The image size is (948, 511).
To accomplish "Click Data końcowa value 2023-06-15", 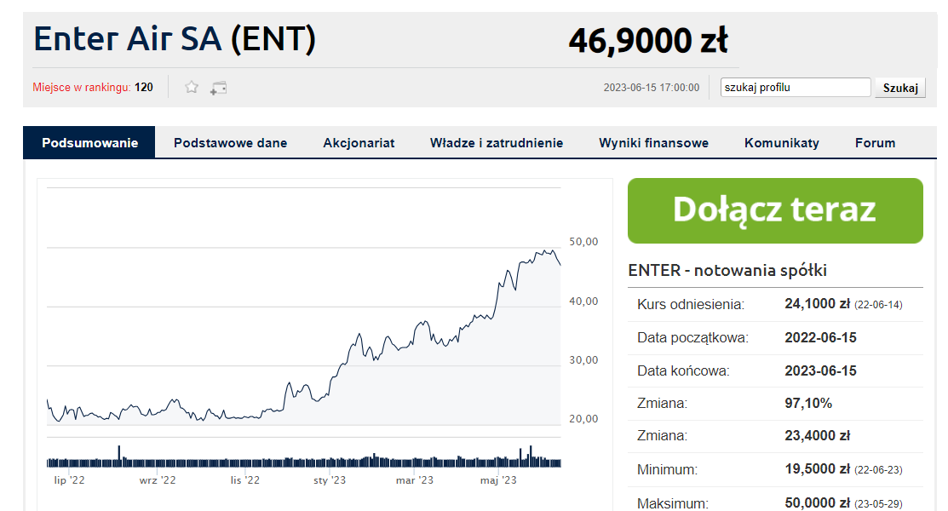I will tap(820, 371).
